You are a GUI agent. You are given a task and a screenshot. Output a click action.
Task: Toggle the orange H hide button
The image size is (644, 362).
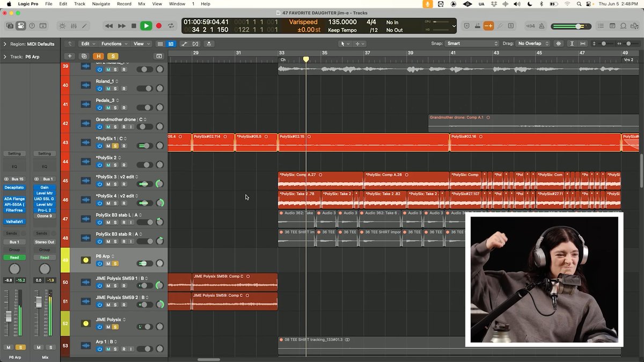click(98, 56)
